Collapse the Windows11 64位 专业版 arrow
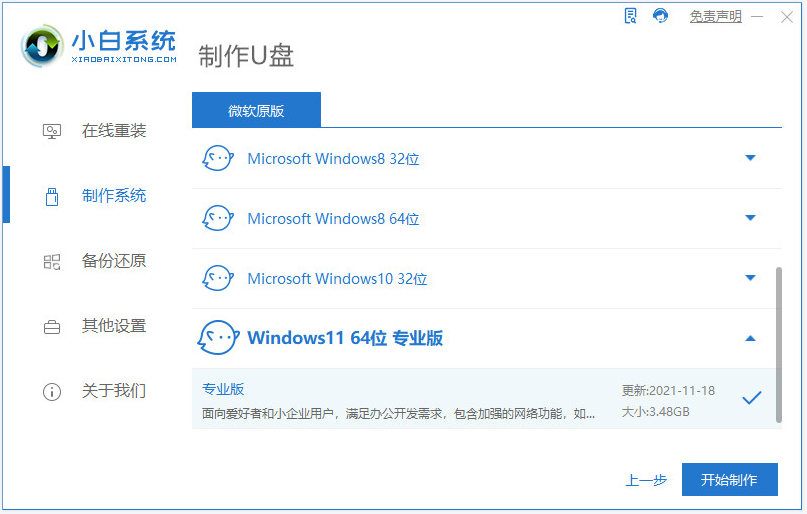This screenshot has height=514, width=807. tap(750, 338)
